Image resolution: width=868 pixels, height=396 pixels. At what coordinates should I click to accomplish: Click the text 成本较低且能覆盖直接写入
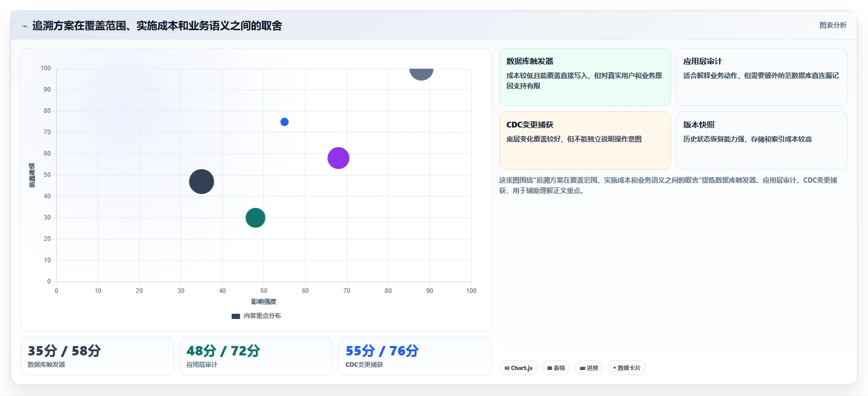point(584,81)
